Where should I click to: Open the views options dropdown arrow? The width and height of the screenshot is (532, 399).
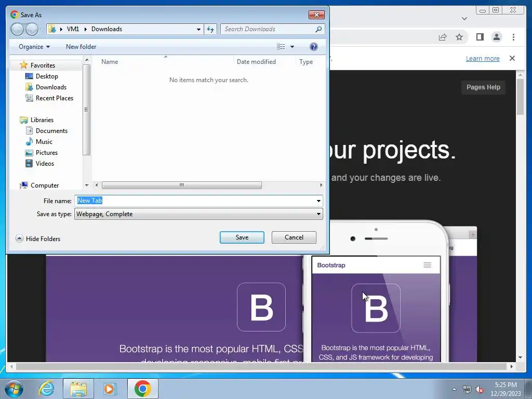pyautogui.click(x=292, y=47)
